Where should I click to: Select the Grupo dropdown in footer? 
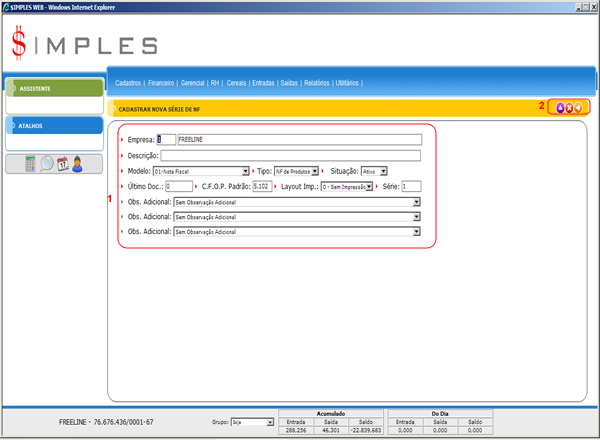tap(251, 423)
